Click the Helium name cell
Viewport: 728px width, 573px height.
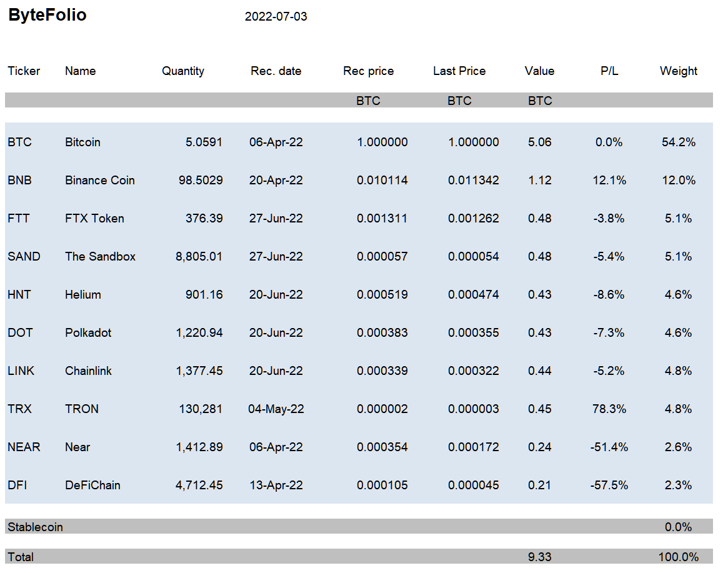pyautogui.click(x=83, y=294)
